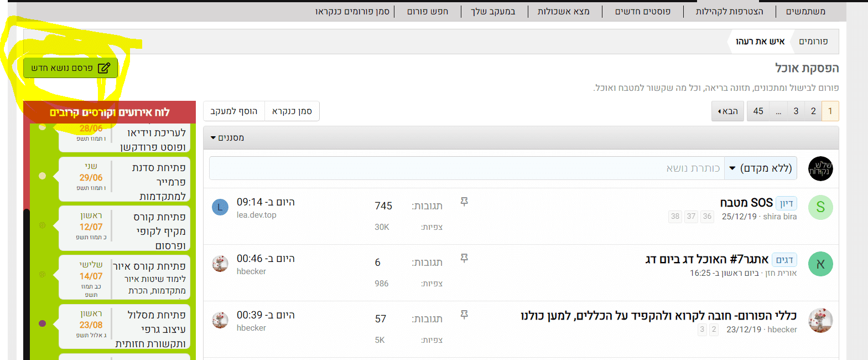Click the pin icon on the כללי הפורום topic
Viewport: 868px width, 360px height.
pos(464,315)
